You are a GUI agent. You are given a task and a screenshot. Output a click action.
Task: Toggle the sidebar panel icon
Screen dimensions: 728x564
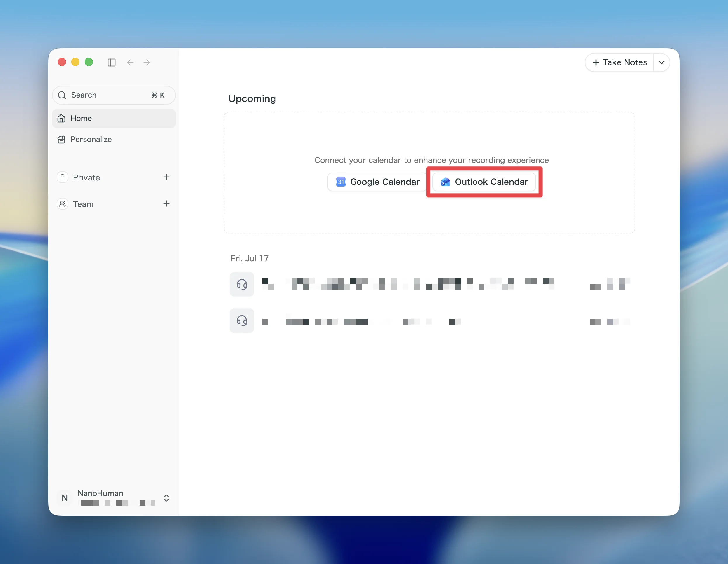click(x=111, y=62)
